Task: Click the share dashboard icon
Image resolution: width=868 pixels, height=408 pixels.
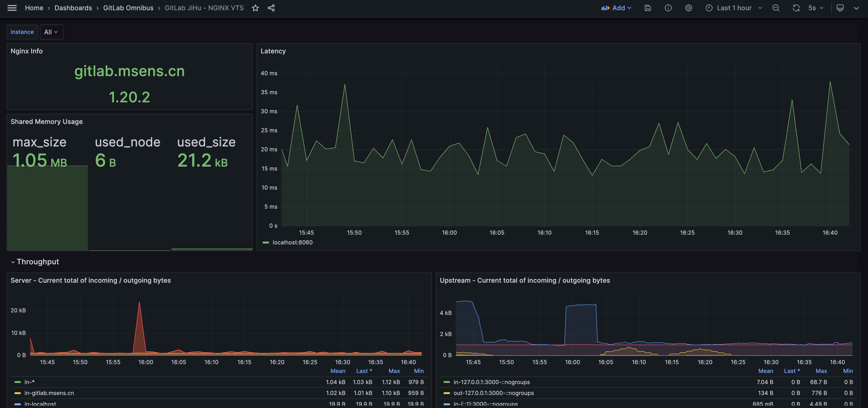Action: (x=271, y=8)
